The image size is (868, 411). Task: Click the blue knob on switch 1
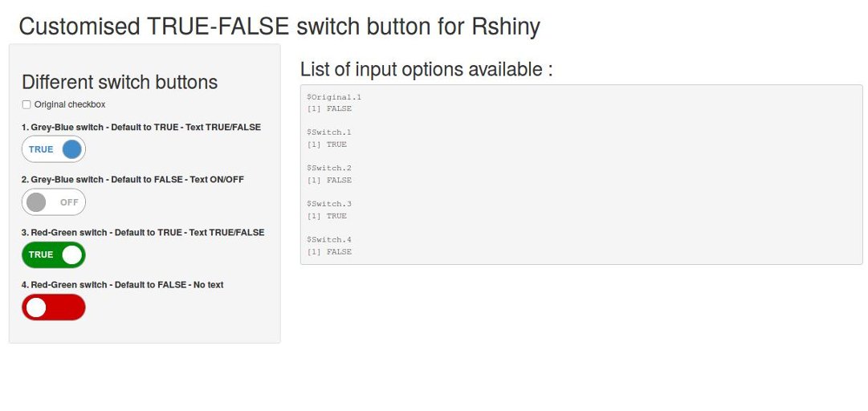(72, 149)
